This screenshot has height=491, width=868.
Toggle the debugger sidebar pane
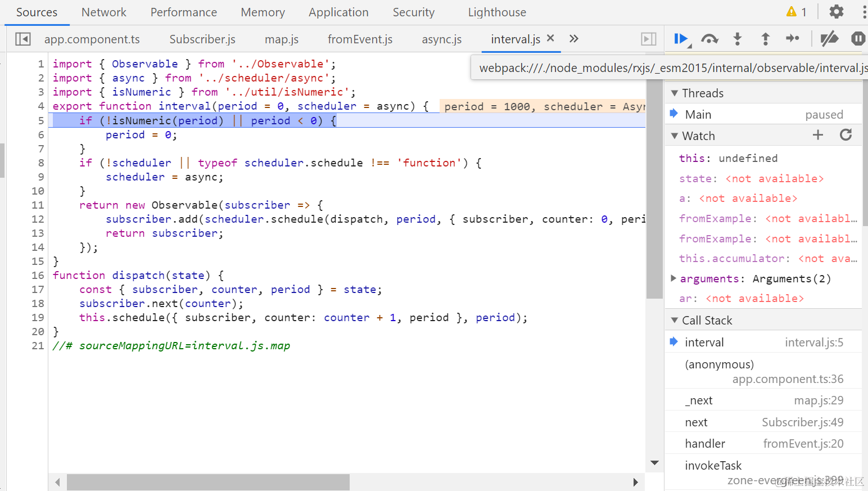pyautogui.click(x=649, y=39)
